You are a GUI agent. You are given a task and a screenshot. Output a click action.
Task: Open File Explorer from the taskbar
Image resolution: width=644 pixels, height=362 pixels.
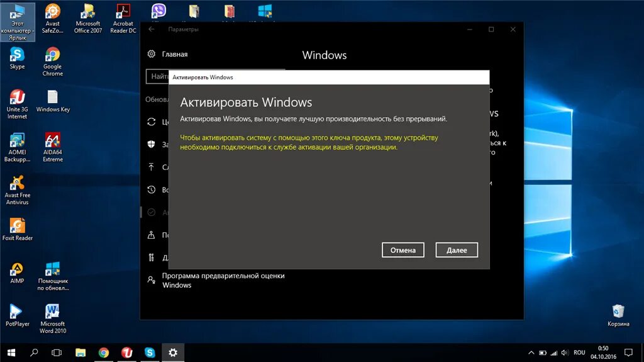coord(80,353)
